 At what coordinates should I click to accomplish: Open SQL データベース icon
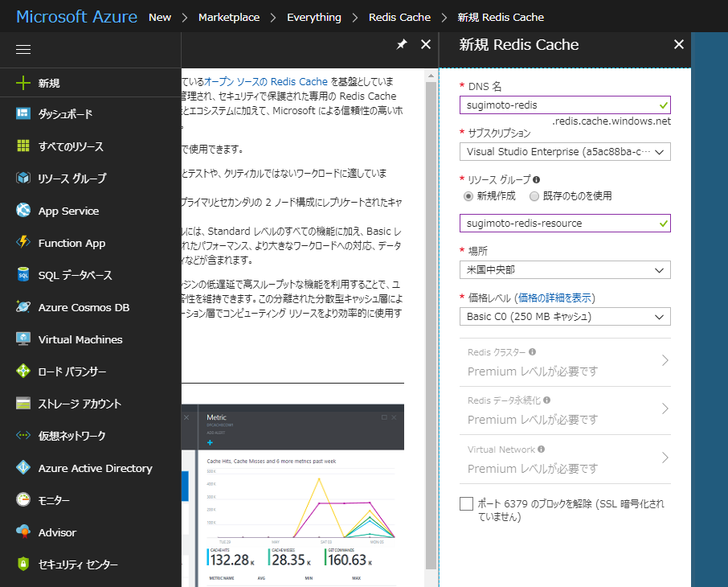pyautogui.click(x=23, y=275)
